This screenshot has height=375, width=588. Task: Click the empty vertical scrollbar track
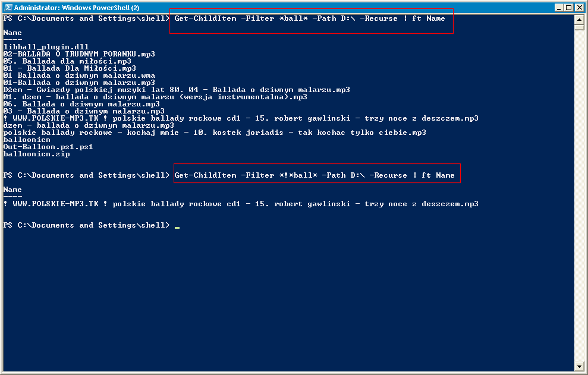point(579,195)
